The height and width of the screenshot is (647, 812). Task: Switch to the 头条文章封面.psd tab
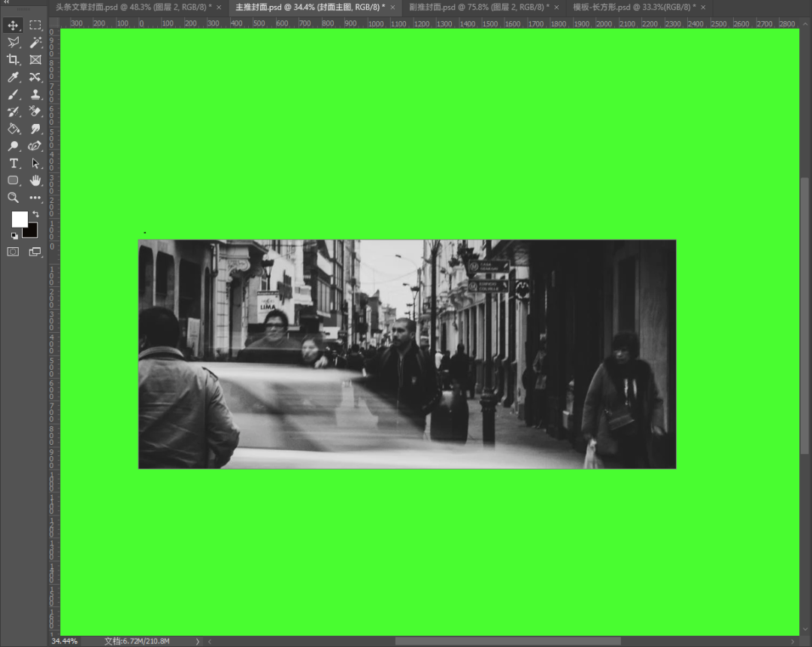point(134,8)
